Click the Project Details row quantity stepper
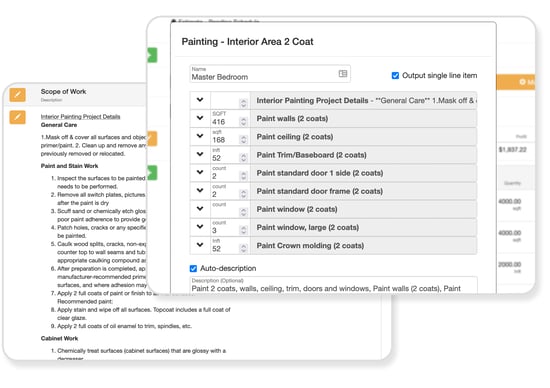The height and width of the screenshot is (388, 550). pos(243,103)
